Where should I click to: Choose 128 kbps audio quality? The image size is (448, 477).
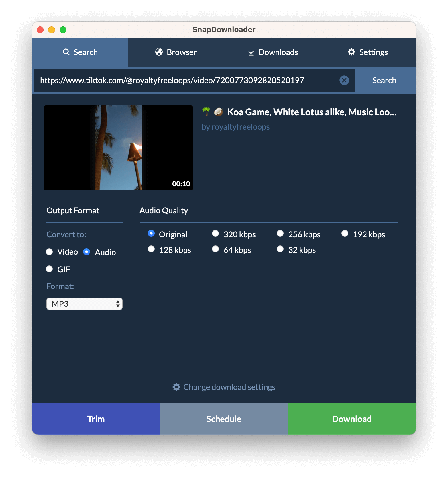(151, 249)
